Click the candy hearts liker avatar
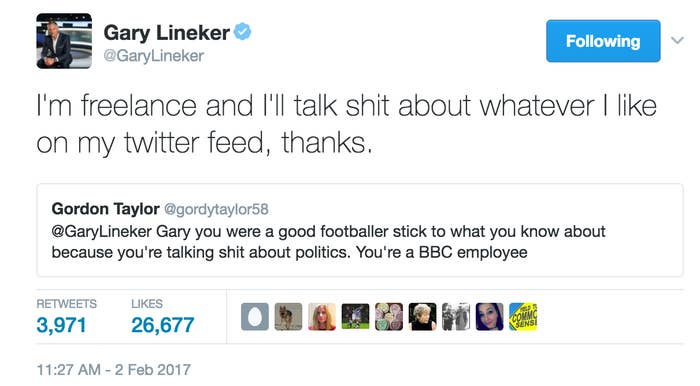 tap(389, 317)
